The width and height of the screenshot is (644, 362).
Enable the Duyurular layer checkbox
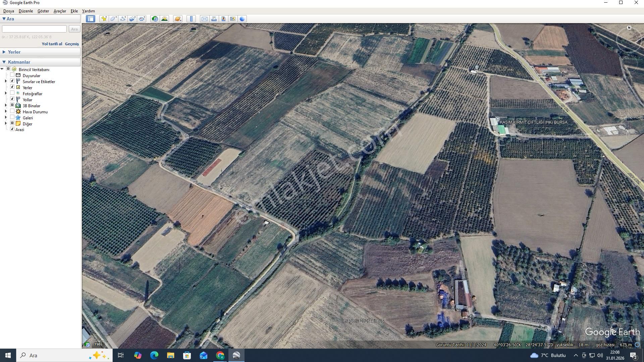(x=12, y=75)
